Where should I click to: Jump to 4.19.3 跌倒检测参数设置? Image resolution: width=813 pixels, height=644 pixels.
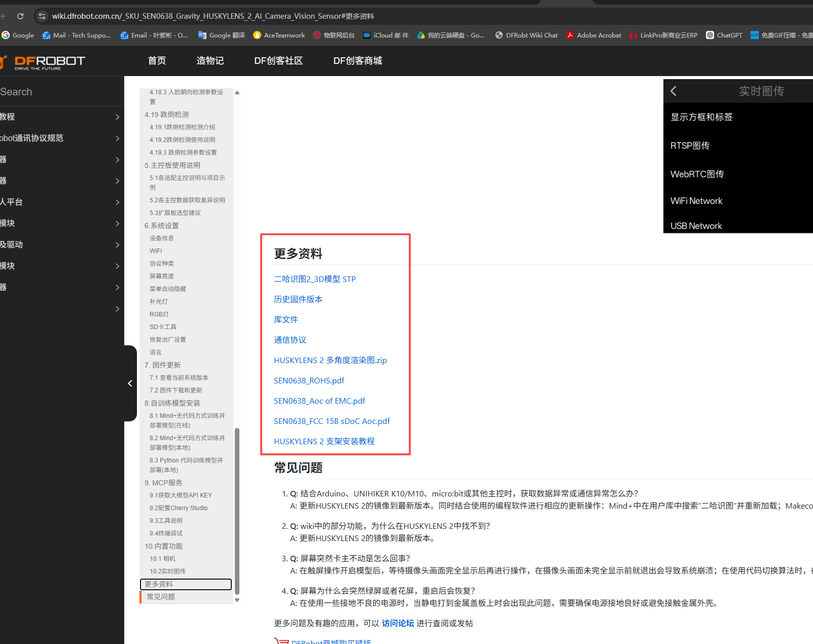coord(183,153)
